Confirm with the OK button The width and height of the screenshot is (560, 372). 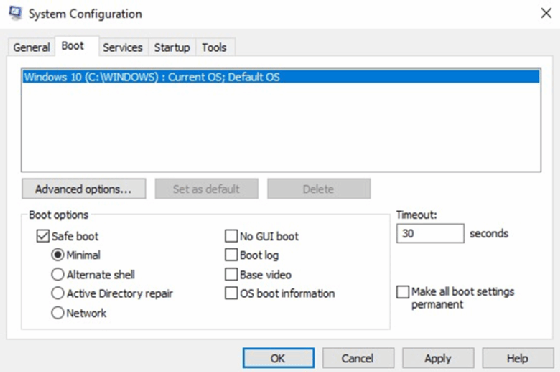coord(279,358)
